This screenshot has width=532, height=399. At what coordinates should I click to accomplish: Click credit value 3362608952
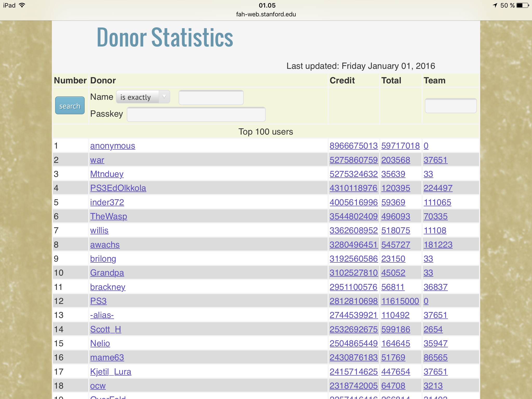click(x=354, y=230)
